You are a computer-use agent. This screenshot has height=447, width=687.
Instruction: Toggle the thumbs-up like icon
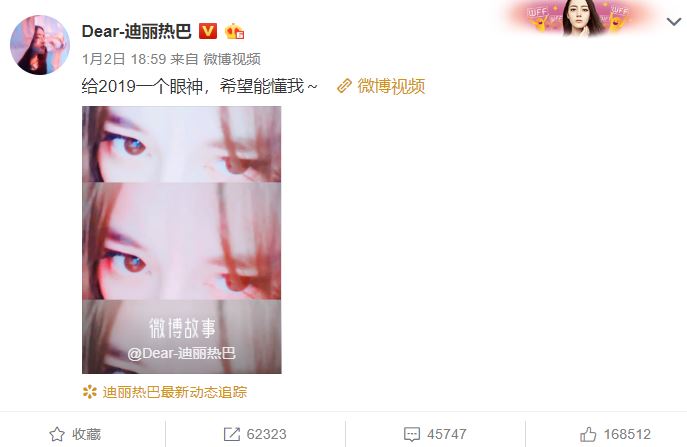[588, 434]
